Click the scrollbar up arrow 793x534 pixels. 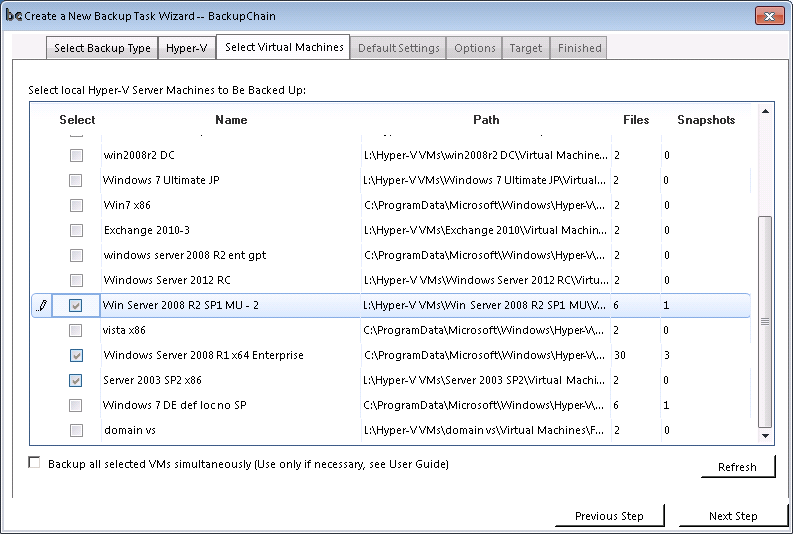(766, 111)
